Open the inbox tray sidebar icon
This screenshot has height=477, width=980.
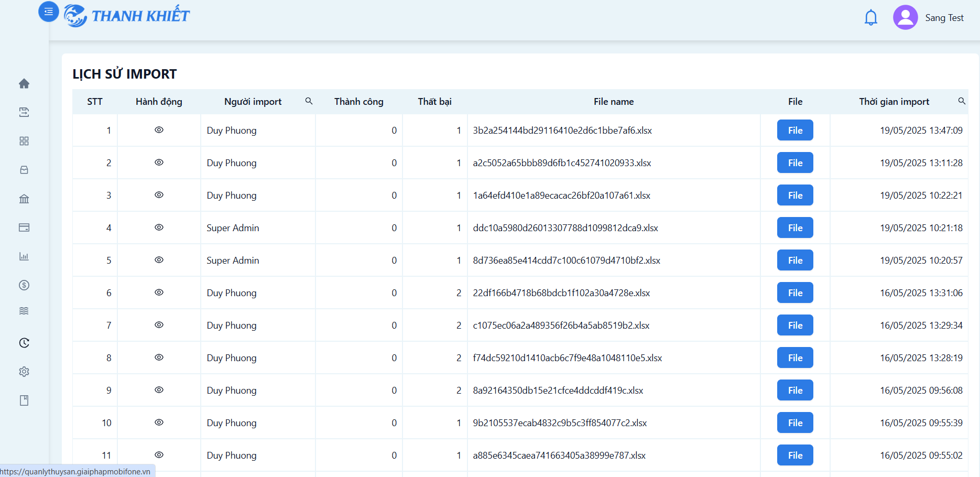(24, 170)
